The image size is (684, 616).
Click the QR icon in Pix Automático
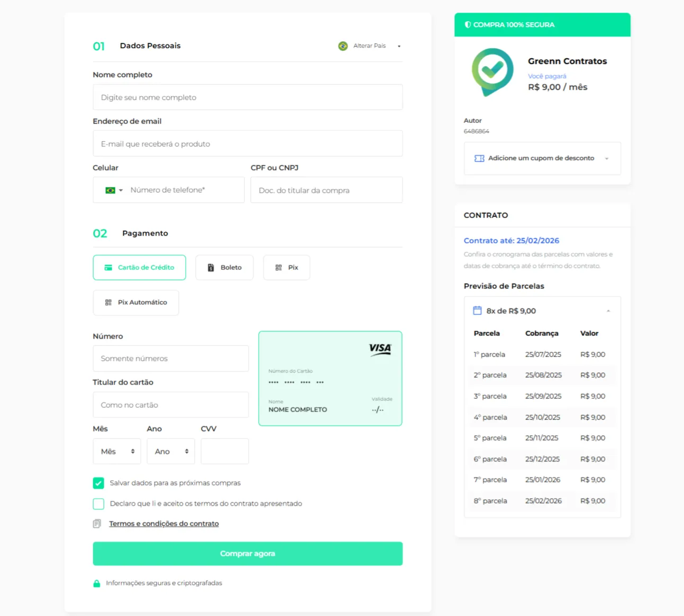108,302
